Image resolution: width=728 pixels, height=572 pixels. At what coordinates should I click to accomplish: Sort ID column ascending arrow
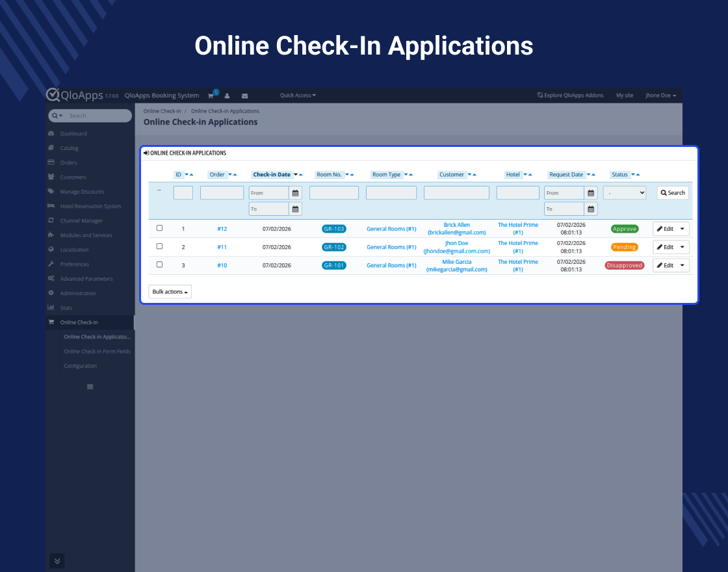(191, 175)
